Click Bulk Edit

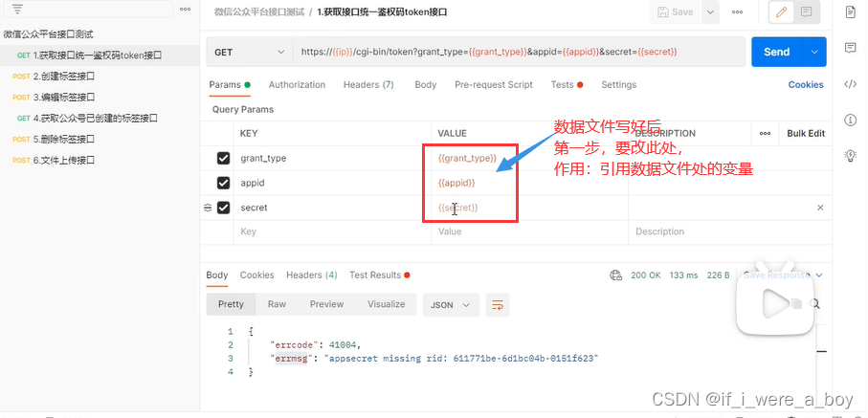click(806, 133)
